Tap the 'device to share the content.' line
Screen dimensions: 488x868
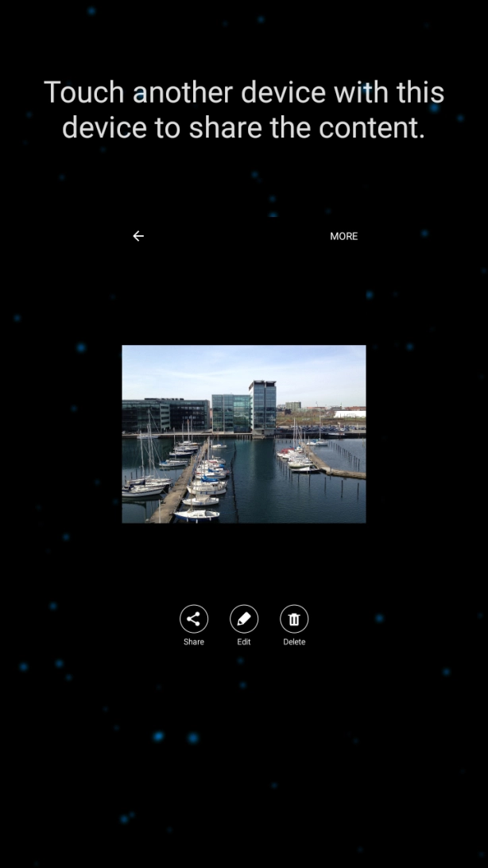[243, 127]
